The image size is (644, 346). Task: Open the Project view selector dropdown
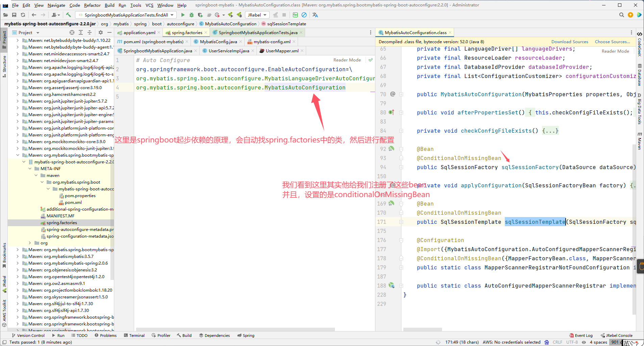pyautogui.click(x=26, y=32)
